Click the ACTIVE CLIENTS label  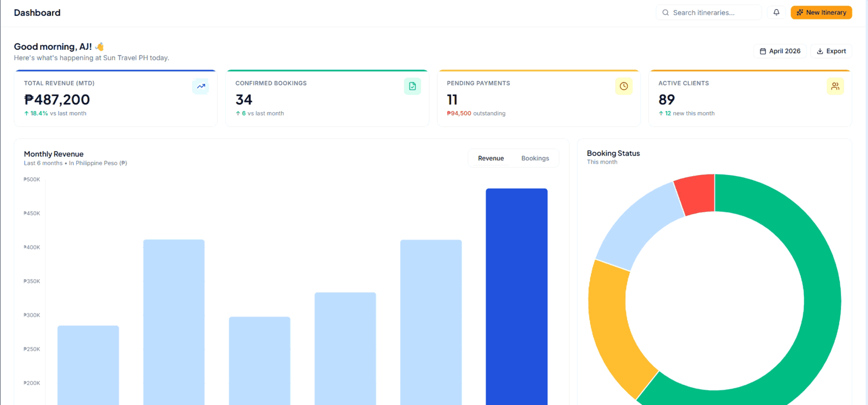pyautogui.click(x=684, y=83)
